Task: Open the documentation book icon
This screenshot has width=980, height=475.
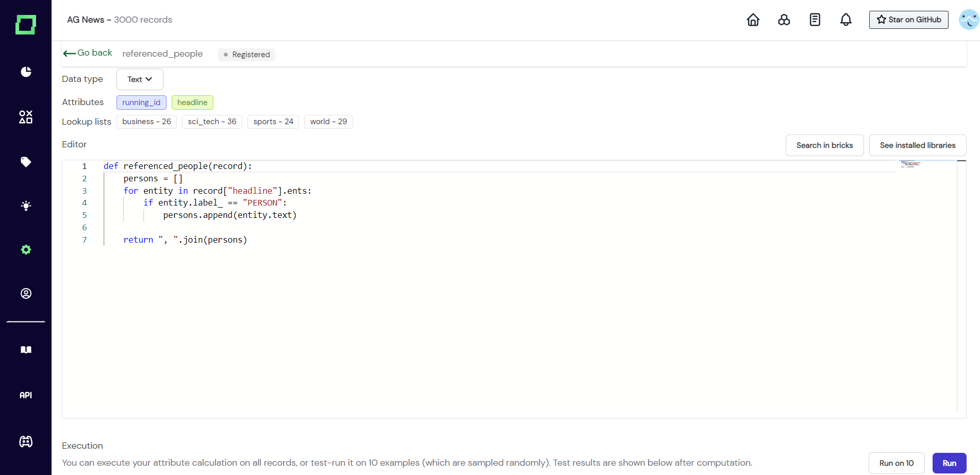Action: tap(26, 350)
